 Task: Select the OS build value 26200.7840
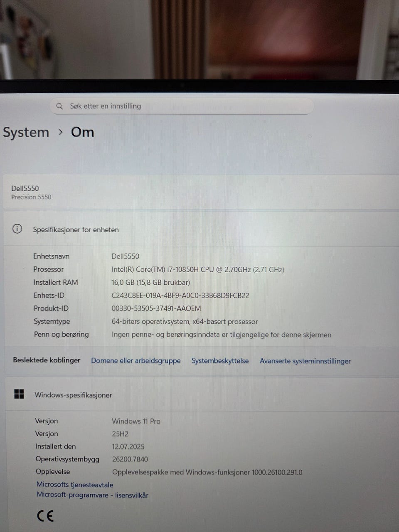tap(130, 459)
